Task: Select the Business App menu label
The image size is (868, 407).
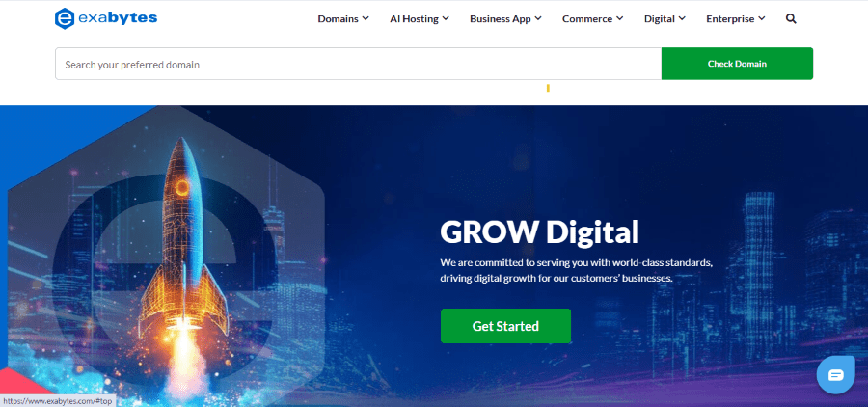Action: [x=501, y=19]
